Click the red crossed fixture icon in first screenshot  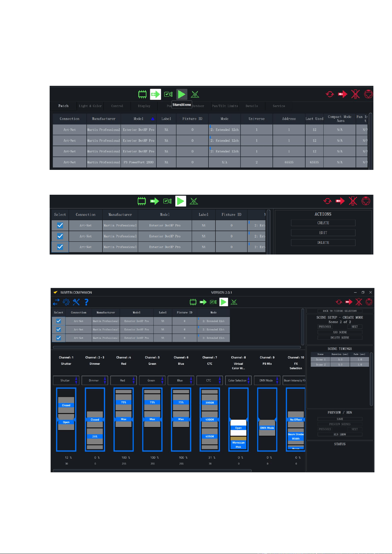356,94
